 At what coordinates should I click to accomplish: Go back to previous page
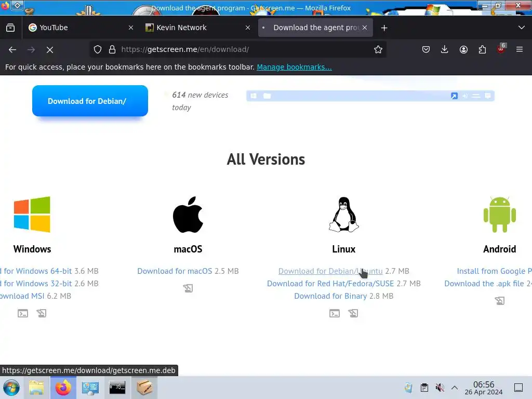click(12, 49)
